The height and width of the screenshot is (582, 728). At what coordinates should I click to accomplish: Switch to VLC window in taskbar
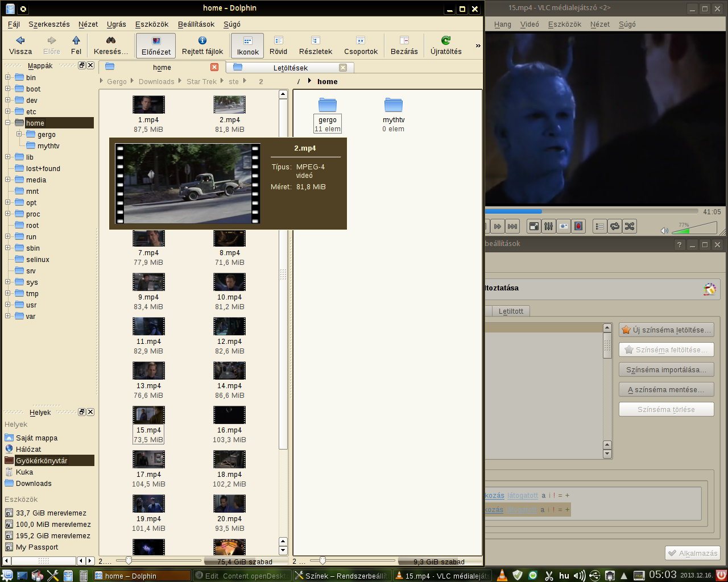(442, 576)
